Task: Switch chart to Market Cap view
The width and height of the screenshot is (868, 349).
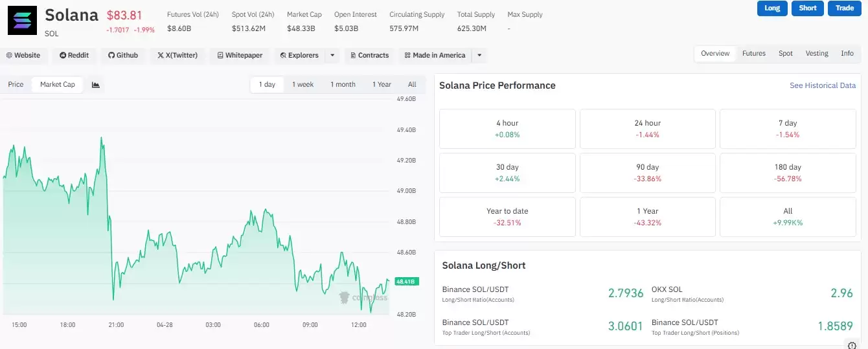Action: pyautogui.click(x=58, y=85)
